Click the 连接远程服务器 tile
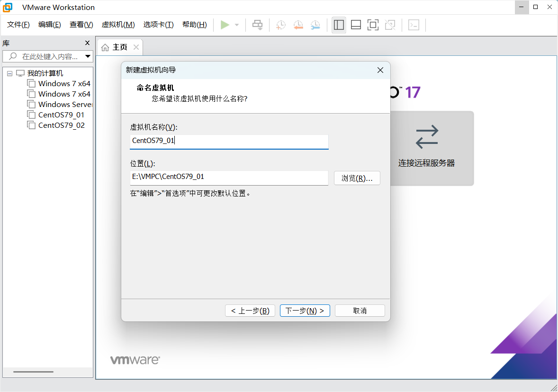558x392 pixels. coord(432,148)
